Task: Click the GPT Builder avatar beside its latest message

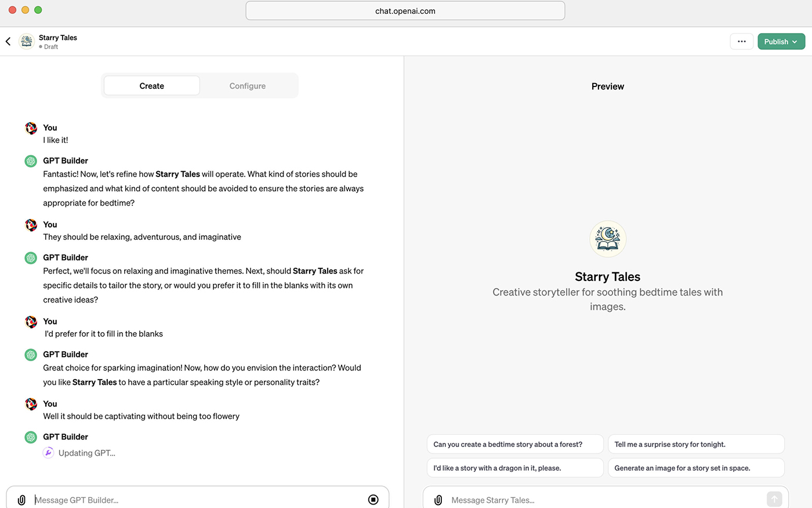Action: (x=30, y=437)
